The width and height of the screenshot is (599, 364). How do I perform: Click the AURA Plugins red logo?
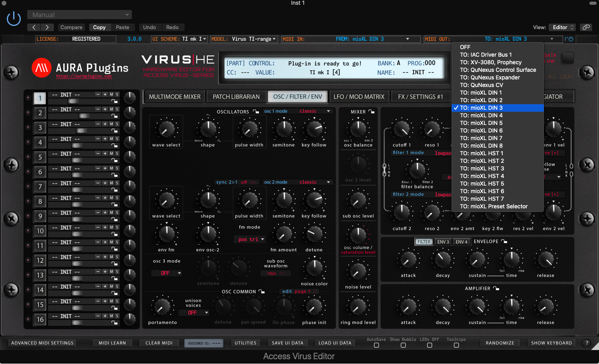[42, 68]
